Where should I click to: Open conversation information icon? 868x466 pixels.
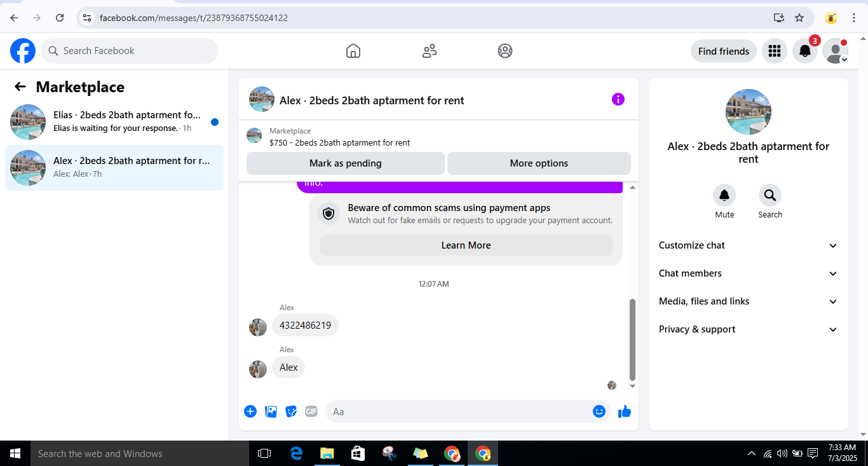618,99
